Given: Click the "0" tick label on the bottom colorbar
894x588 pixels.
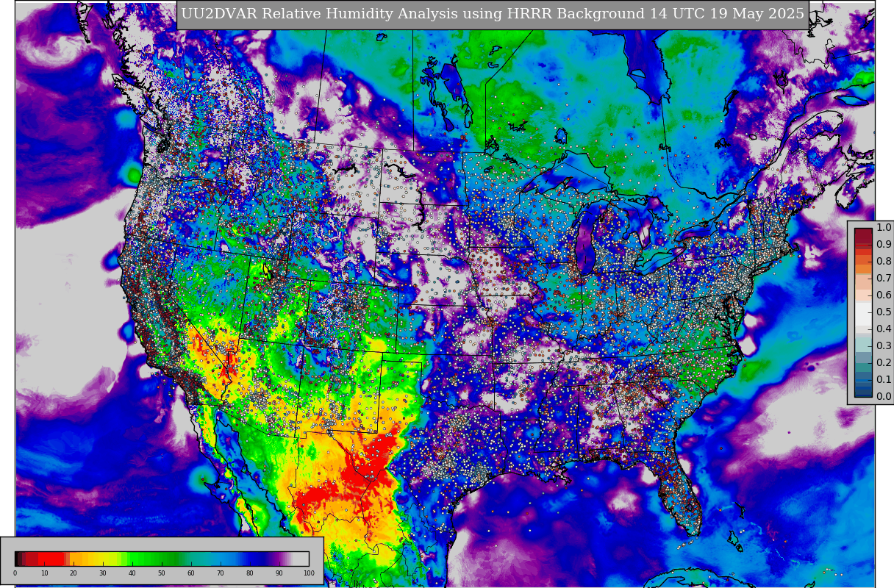Looking at the screenshot, I should [x=15, y=573].
